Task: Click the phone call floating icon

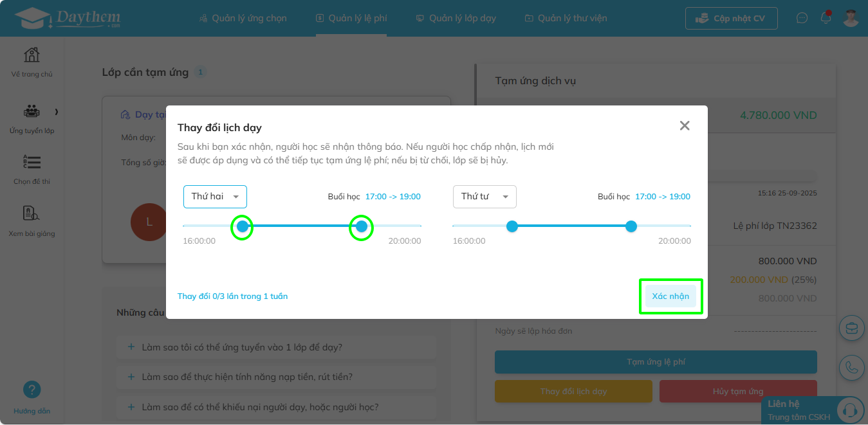Action: tap(852, 367)
